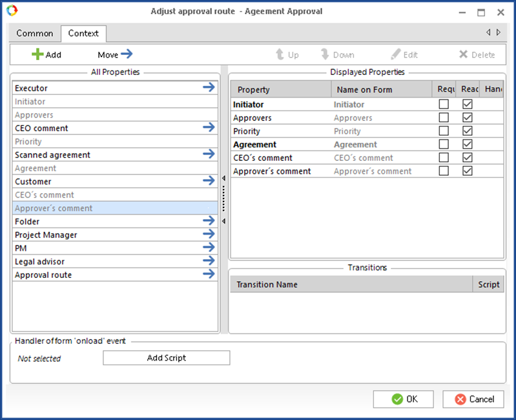Viewport: 516px width, 420px height.
Task: Click the arrow next to Executor property
Action: coord(208,88)
